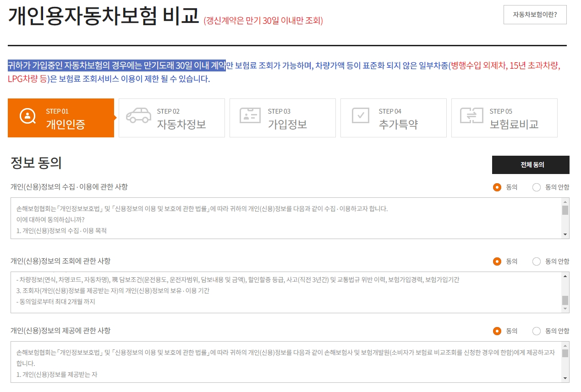The height and width of the screenshot is (392, 581).
Task: Click the down arrow on the third consent scrollbar
Action: 565,378
